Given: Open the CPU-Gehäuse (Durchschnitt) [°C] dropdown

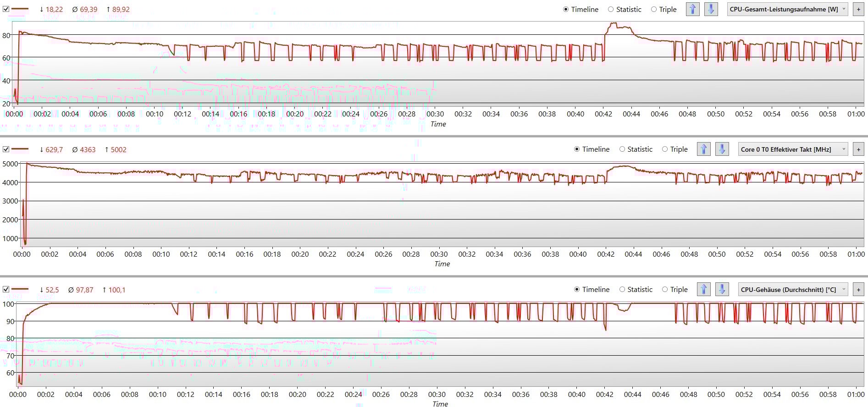Looking at the screenshot, I should tap(793, 289).
